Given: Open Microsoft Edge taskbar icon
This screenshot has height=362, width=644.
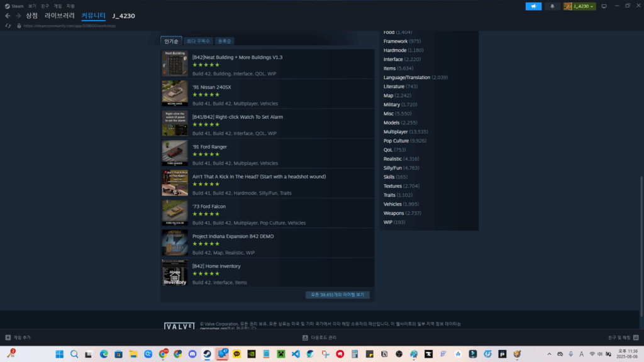Looking at the screenshot, I should pyautogui.click(x=104, y=354).
